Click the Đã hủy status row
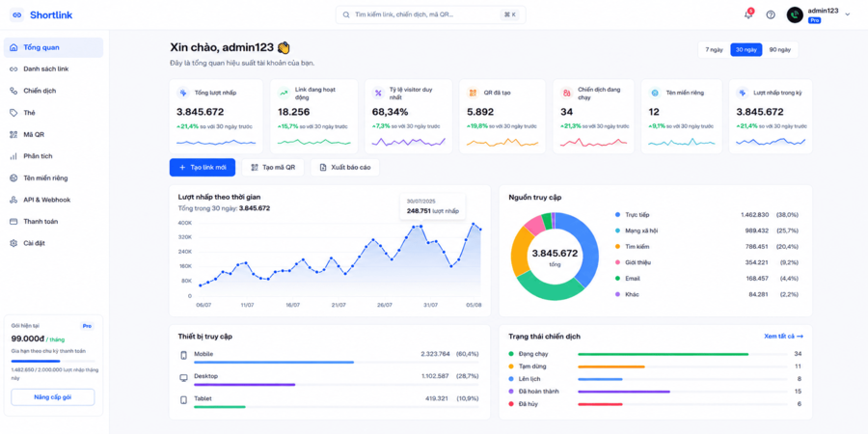868x434 pixels. coord(655,404)
